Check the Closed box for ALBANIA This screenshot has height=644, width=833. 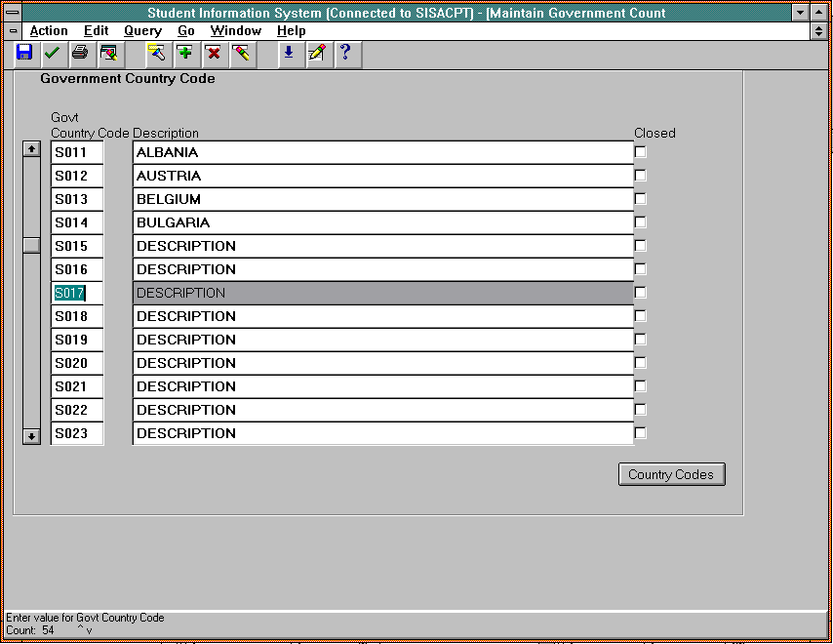click(x=641, y=152)
